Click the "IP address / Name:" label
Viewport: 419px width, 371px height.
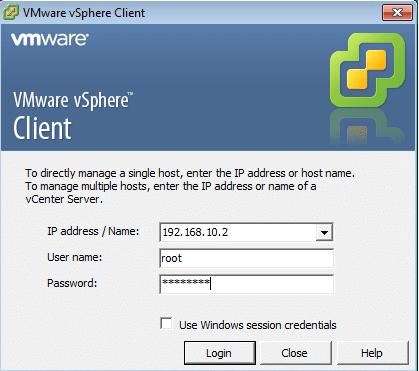pyautogui.click(x=93, y=231)
